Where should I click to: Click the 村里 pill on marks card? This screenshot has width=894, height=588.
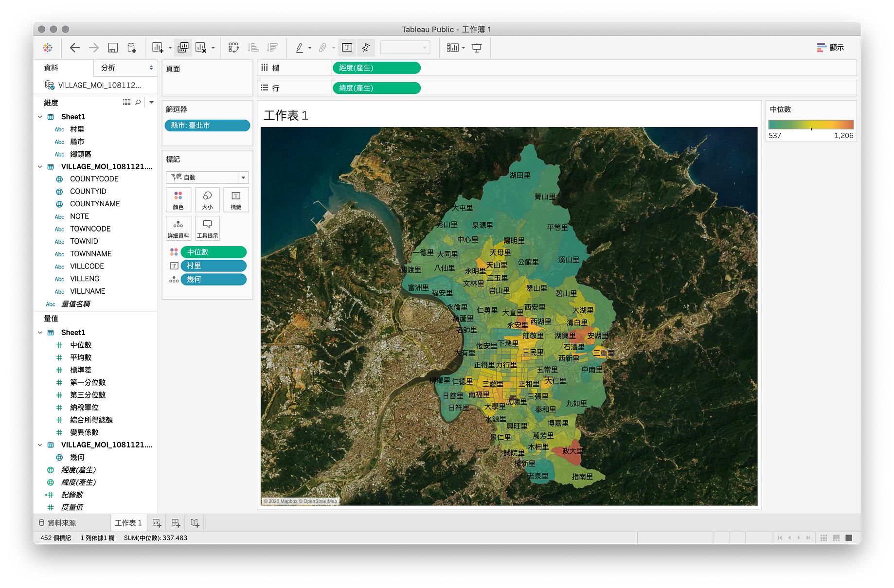pos(214,266)
